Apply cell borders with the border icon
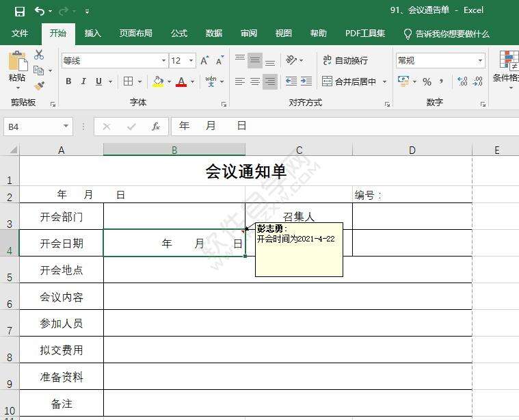This screenshot has height=420, width=519. tap(128, 81)
